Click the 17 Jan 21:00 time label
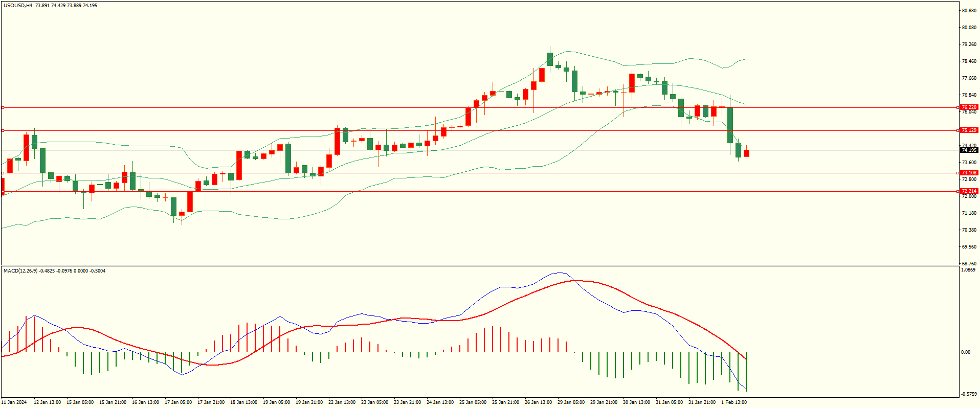The width and height of the screenshot is (980, 408). (x=211, y=402)
